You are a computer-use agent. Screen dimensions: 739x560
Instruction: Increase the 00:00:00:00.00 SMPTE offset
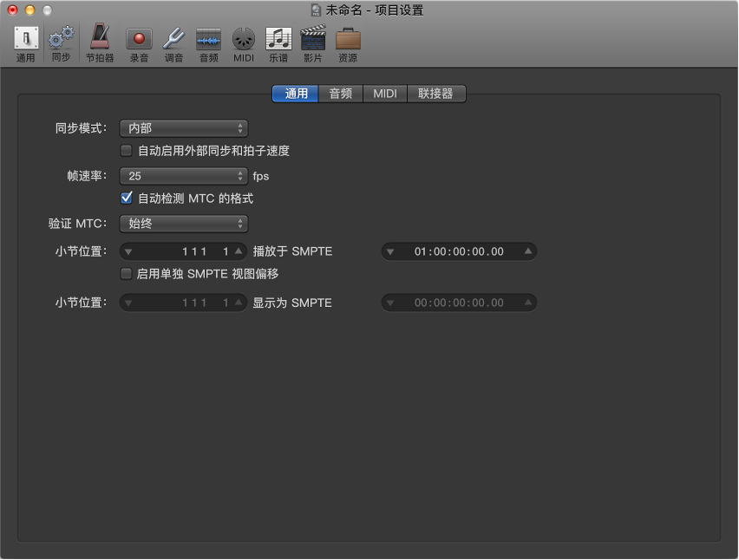pos(528,302)
